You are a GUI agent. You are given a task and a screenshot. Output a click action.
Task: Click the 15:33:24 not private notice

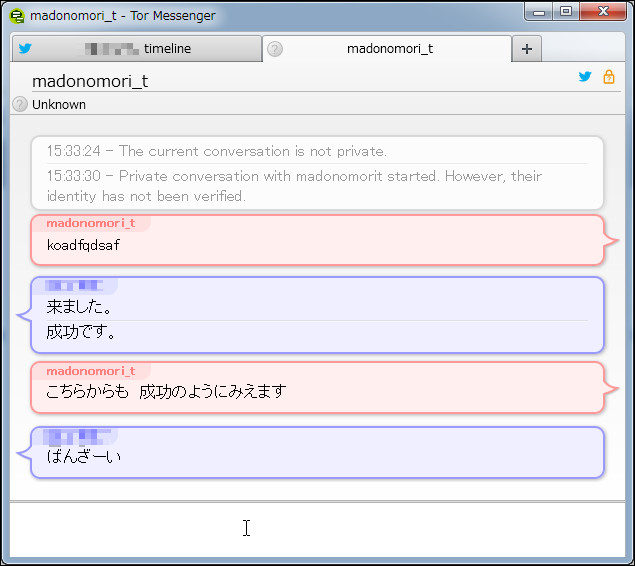(x=217, y=151)
